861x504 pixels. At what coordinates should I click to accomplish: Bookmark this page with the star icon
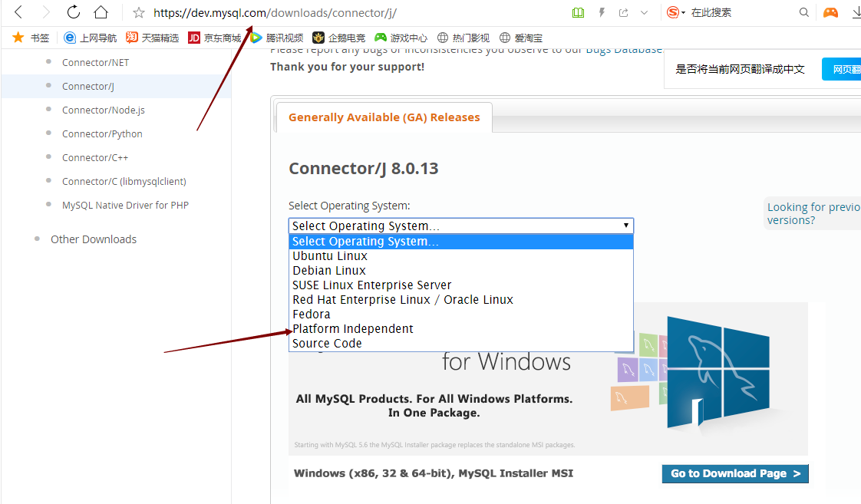[139, 12]
